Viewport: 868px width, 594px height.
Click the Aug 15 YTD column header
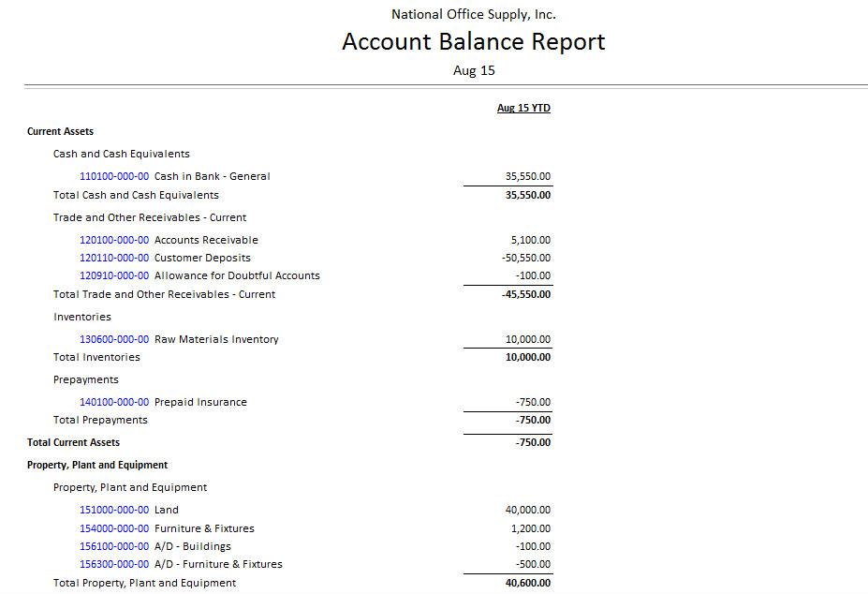click(x=523, y=109)
